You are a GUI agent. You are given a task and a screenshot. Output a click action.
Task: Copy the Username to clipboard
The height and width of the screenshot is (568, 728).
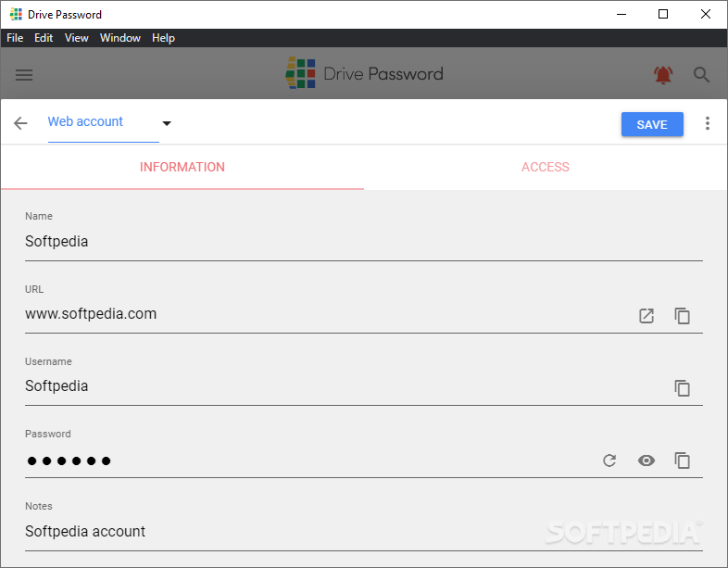682,388
